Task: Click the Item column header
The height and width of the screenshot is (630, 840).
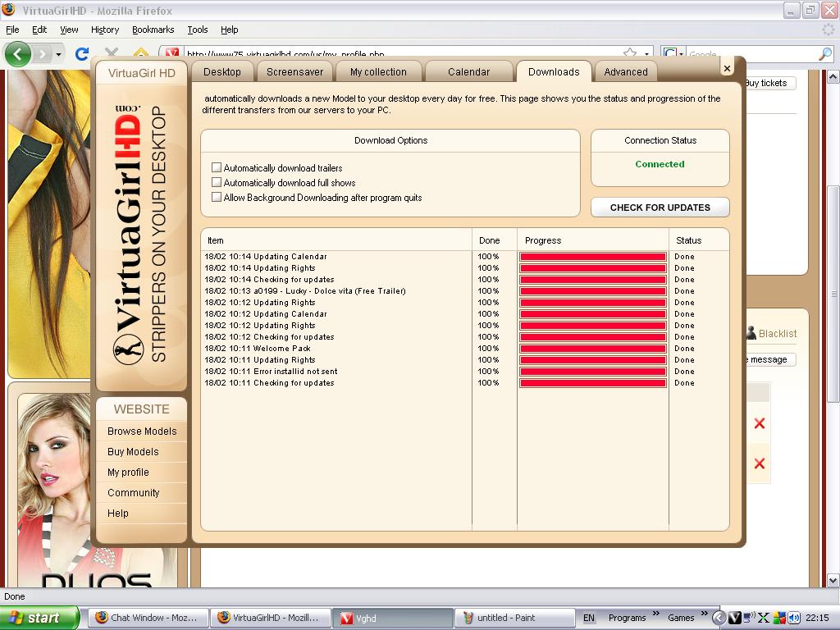Action: tap(336, 240)
